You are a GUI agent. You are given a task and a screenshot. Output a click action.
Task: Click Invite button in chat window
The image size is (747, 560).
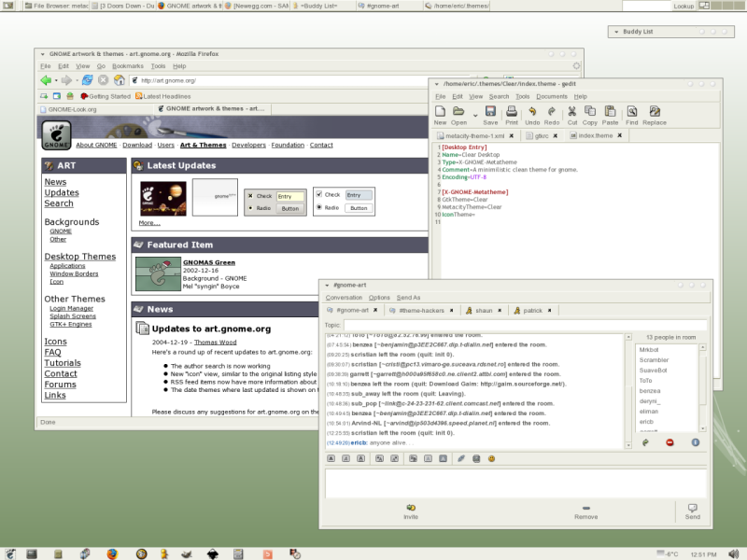coord(411,511)
